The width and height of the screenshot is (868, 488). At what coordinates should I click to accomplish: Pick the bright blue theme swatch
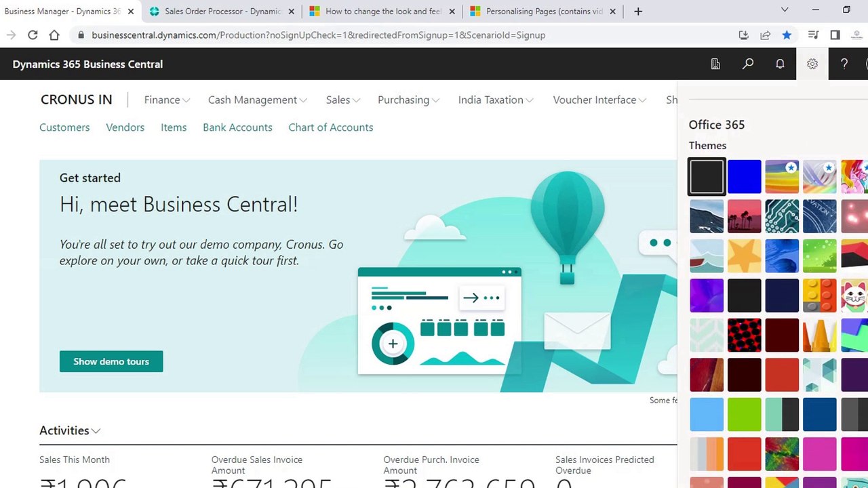pyautogui.click(x=745, y=177)
